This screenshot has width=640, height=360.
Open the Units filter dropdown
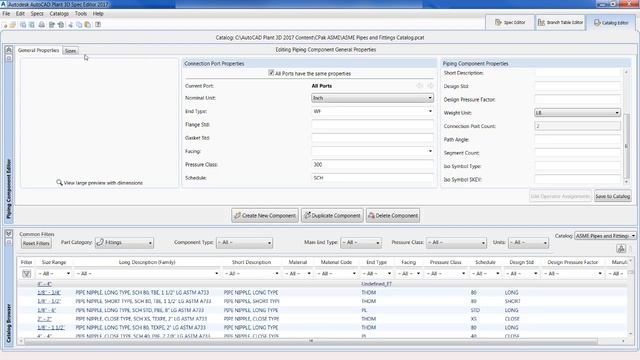click(x=528, y=242)
